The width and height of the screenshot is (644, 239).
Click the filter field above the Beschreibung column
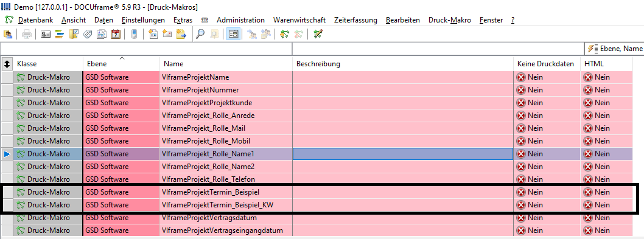coord(438,49)
